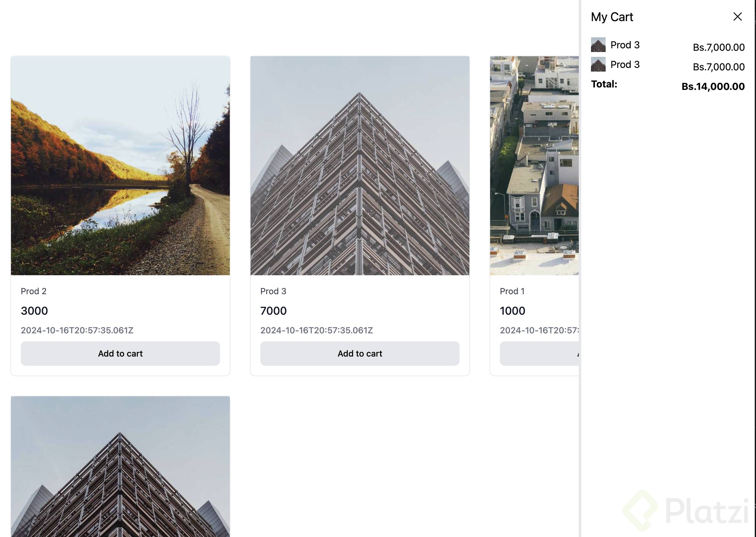Open the Prod 2 lake landscape image
756x537 pixels.
pos(120,166)
